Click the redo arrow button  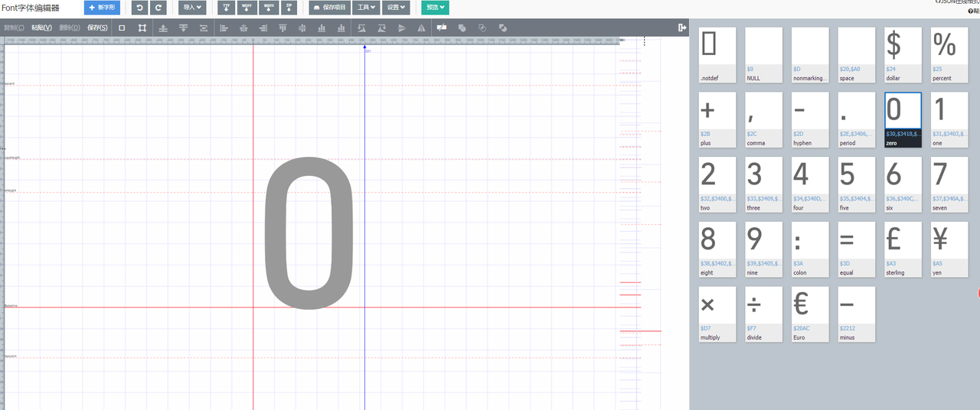(x=158, y=8)
